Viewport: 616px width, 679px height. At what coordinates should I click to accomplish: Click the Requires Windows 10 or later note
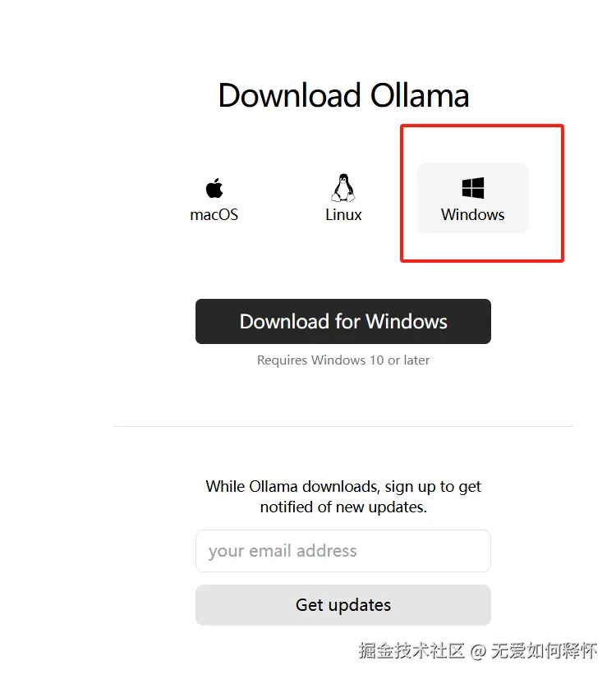[x=343, y=360]
